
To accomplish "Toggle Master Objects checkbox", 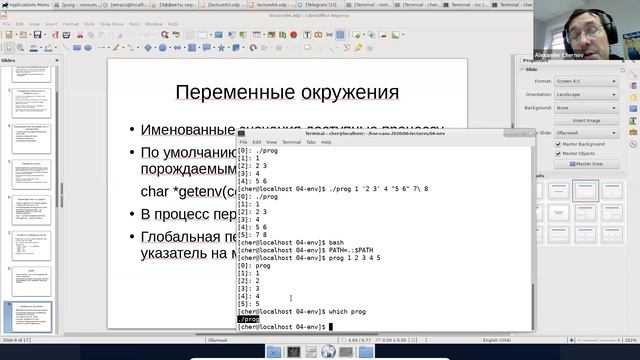I will pos(558,153).
